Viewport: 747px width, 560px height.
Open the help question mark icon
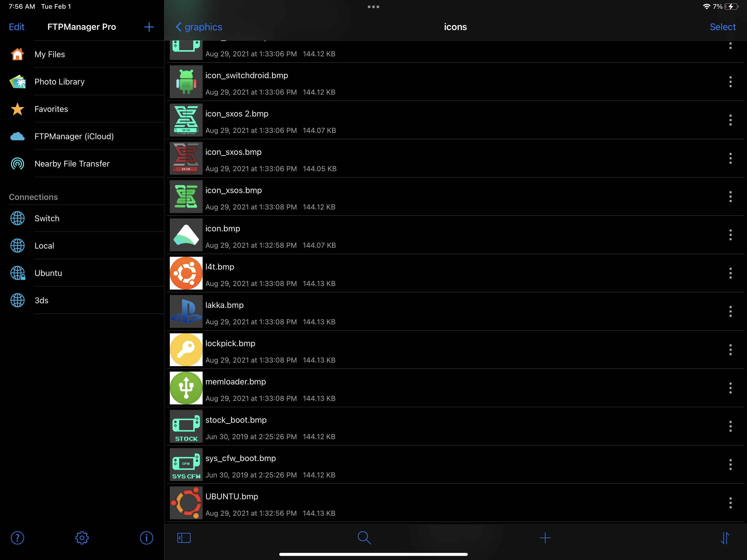(17, 538)
